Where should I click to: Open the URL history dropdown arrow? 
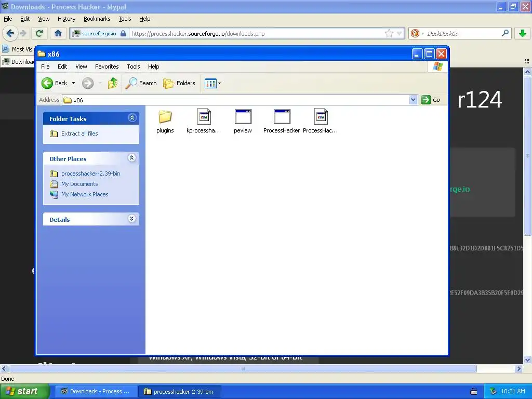(x=400, y=33)
